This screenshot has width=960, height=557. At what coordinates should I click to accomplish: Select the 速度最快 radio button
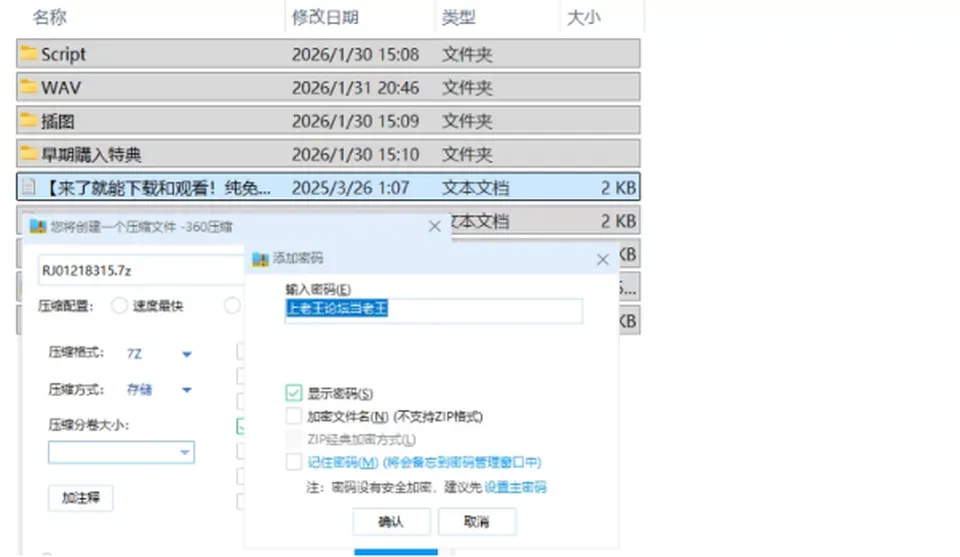click(x=119, y=305)
